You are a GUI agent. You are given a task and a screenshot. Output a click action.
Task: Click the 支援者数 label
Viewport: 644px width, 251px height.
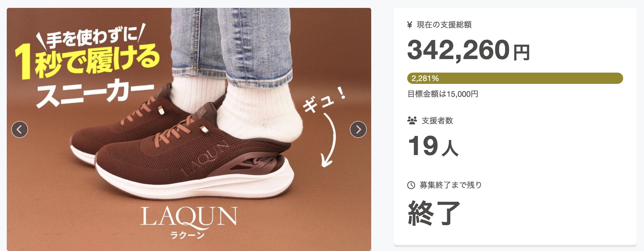pos(437,121)
